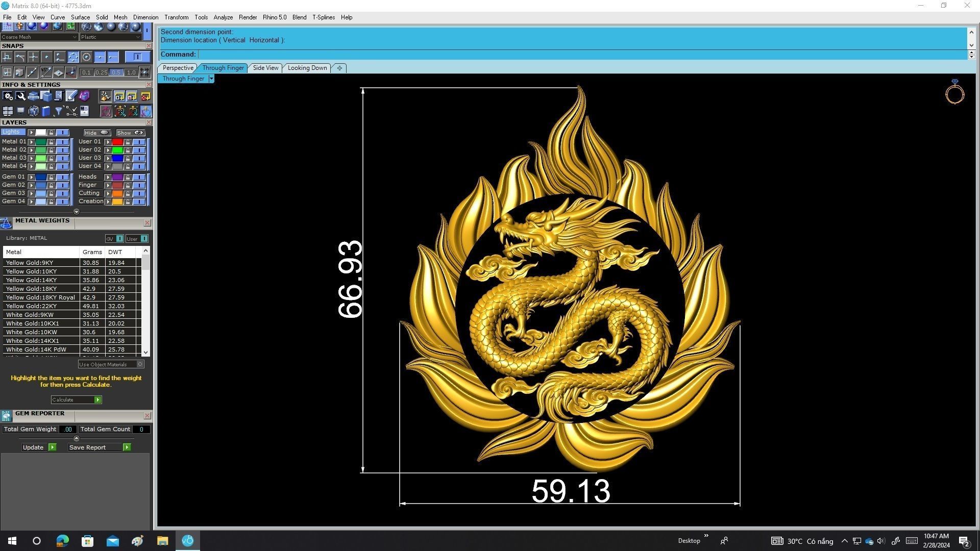Open Microsoft Edge from the taskbar

tap(62, 540)
